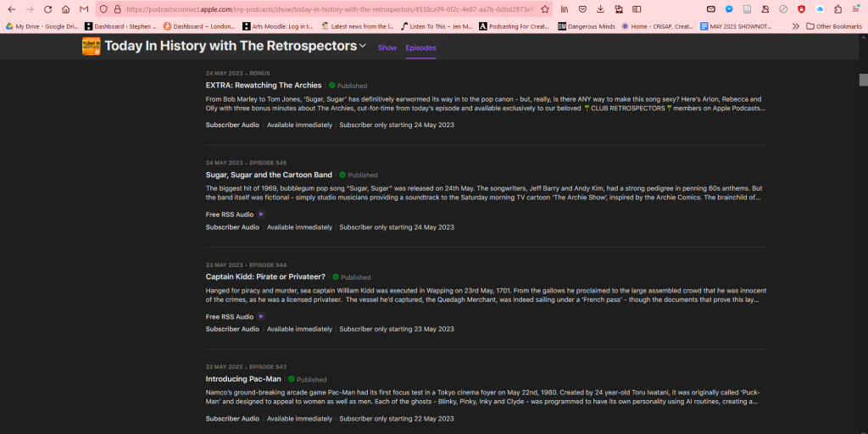Open episode EXTRA: Rewatching The Archies
The image size is (868, 434).
264,86
